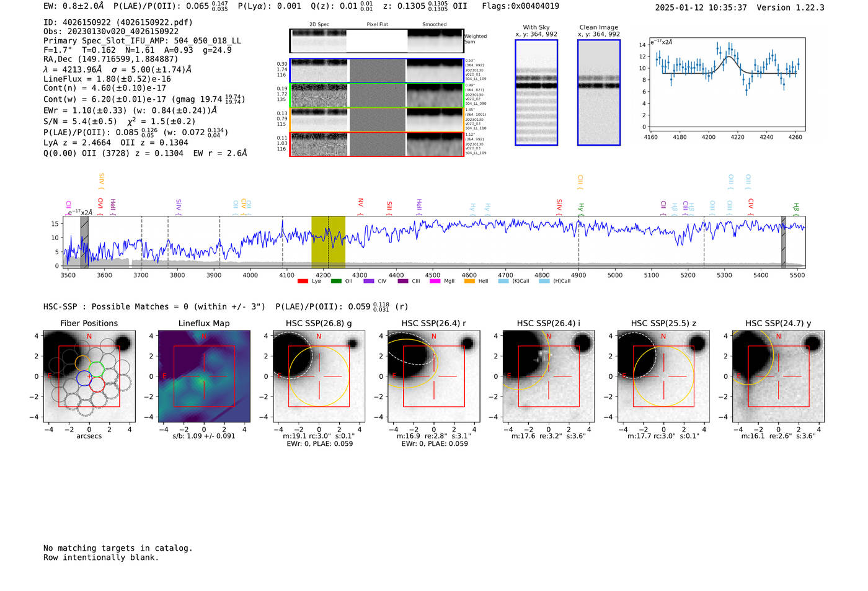868x591 pixels.
Task: Select the green-bordered 2D fiber spectrum row
Action: click(376, 96)
